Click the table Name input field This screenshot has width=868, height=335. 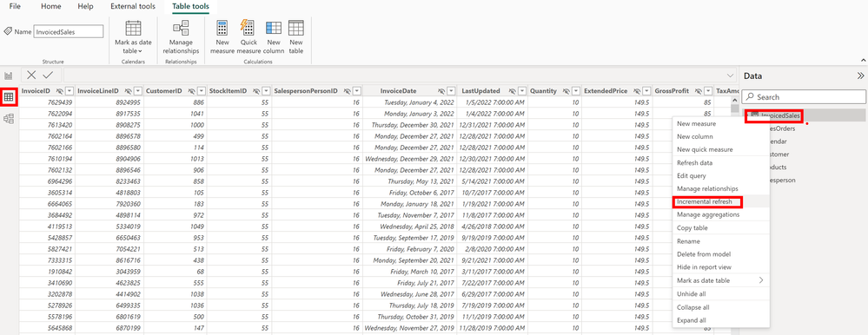(69, 31)
